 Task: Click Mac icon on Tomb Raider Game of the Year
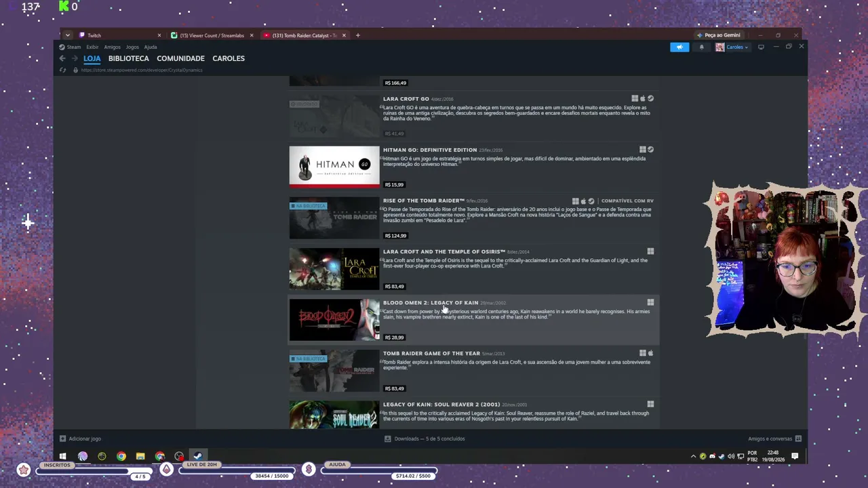(650, 353)
